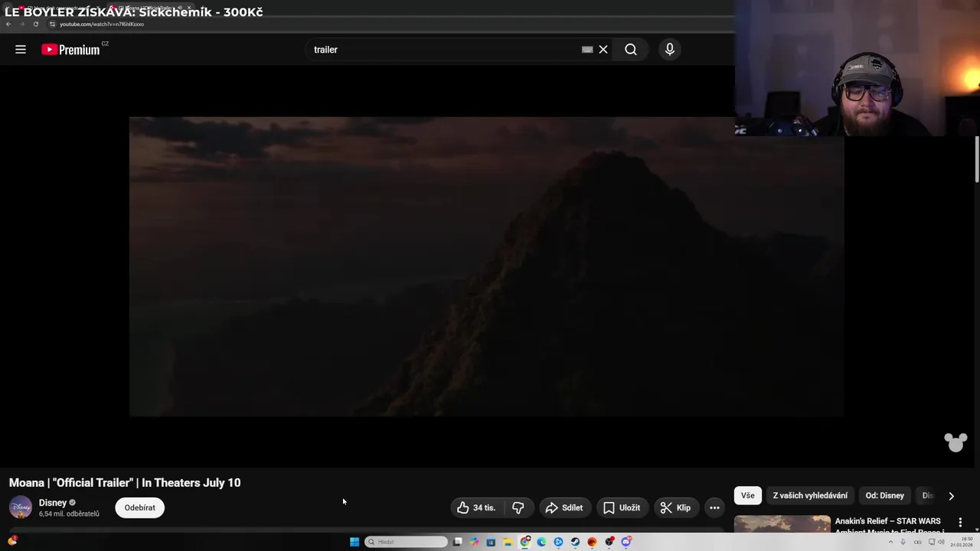This screenshot has height=551, width=980.
Task: Select the "Od: Disney" chip
Action: [x=884, y=496]
